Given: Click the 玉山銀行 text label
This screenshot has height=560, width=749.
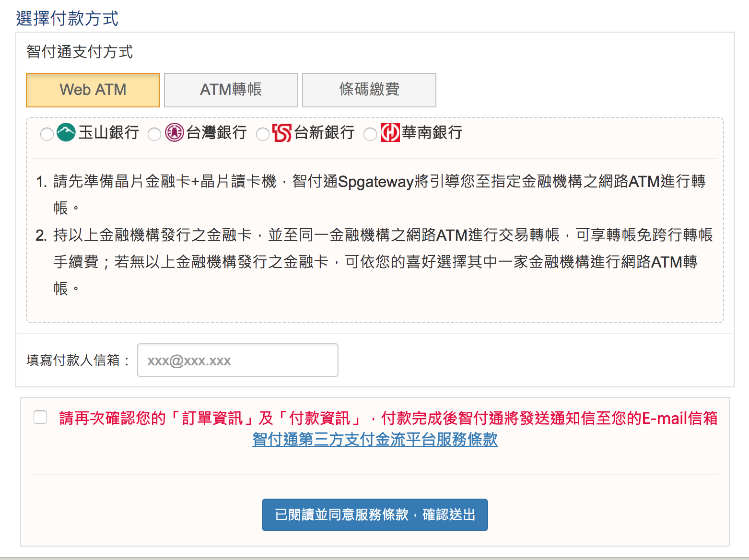Looking at the screenshot, I should click(109, 132).
